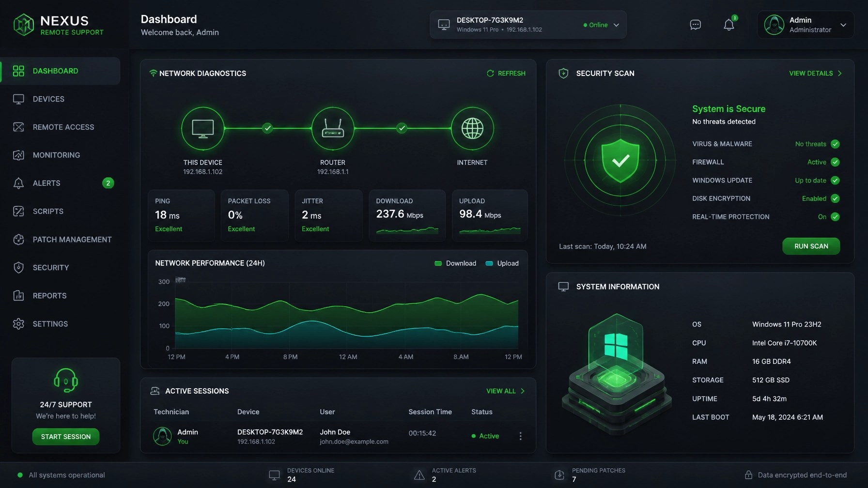
Task: Click the Nexus hexagon logo icon
Action: coord(23,25)
